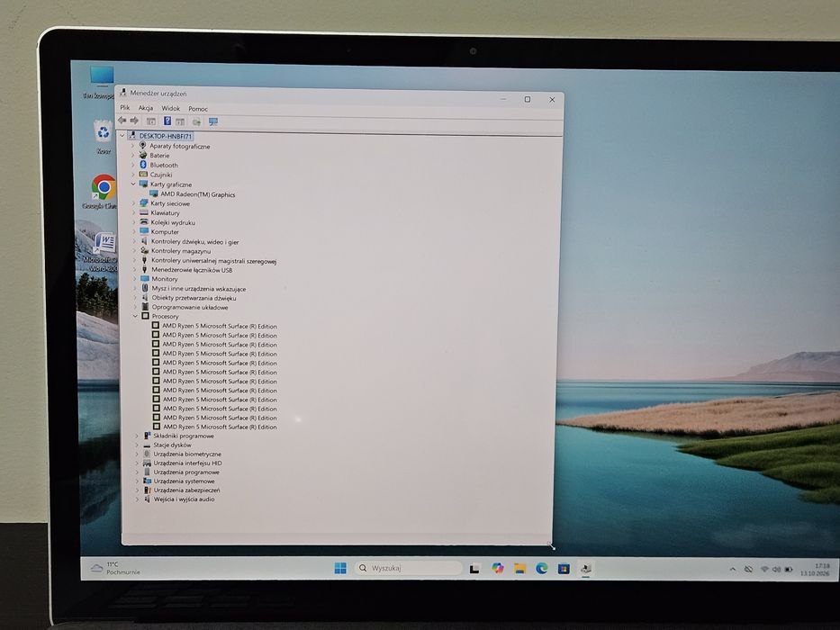Maximize the Menedżer urządzeń window
Screen dimensions: 840x630
(528, 99)
